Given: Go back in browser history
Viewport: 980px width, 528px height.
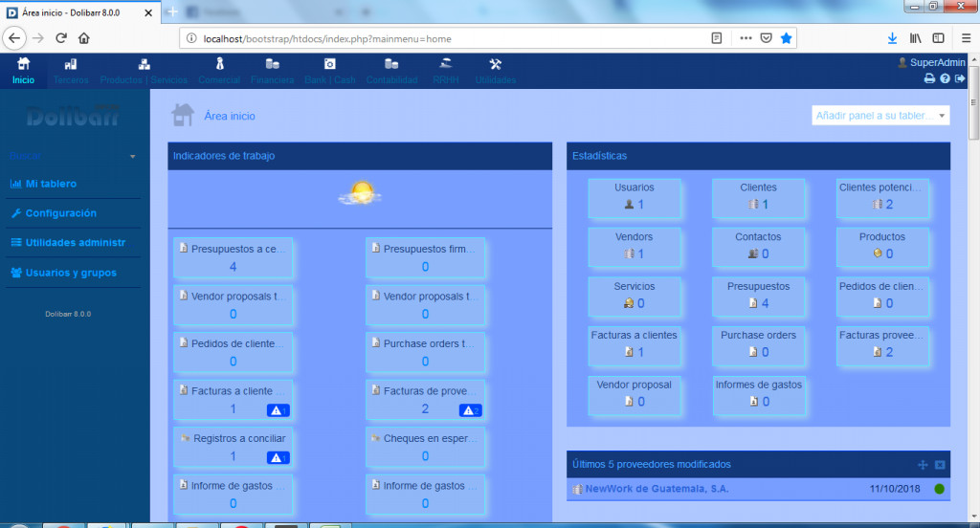Looking at the screenshot, I should [14, 38].
